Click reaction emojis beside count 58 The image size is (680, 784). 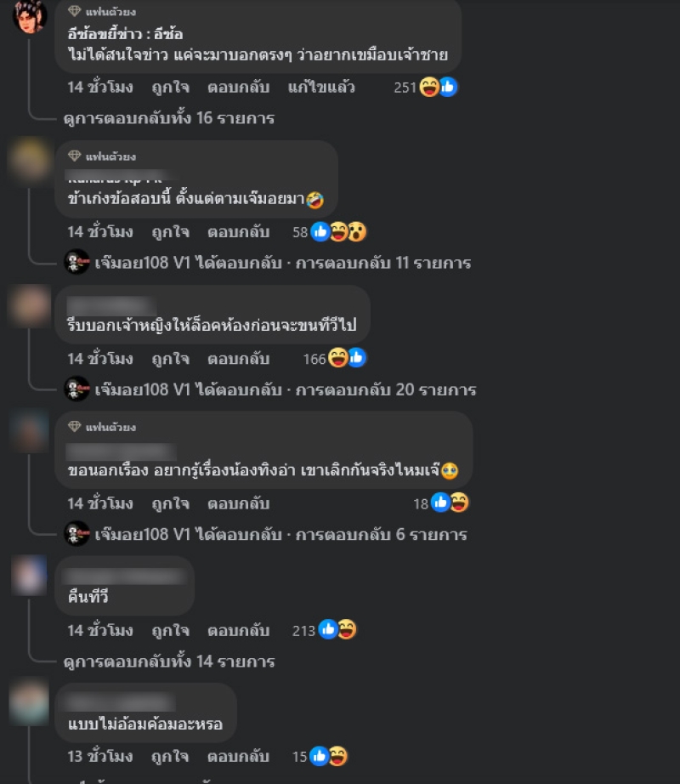click(339, 231)
